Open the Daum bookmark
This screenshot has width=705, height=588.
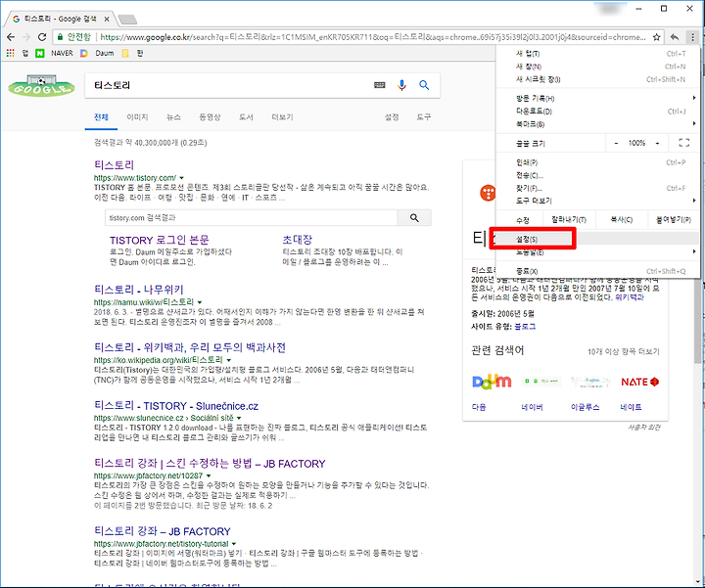coord(97,53)
